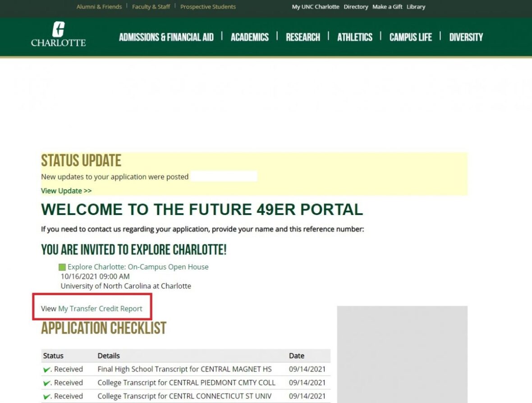Image resolution: width=532 pixels, height=403 pixels.
Task: Click the 09/14/2021 date for Centrl Connecticut
Action: 307,396
